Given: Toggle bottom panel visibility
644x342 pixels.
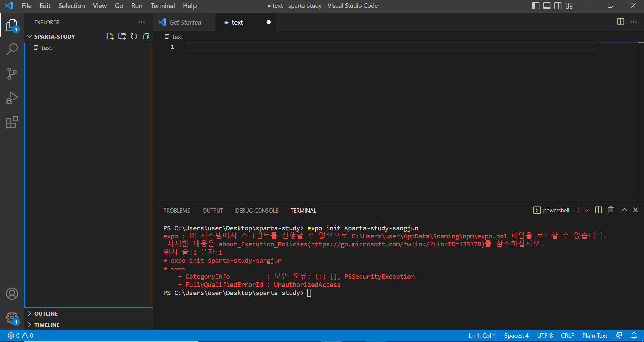Looking at the screenshot, I should (x=547, y=6).
